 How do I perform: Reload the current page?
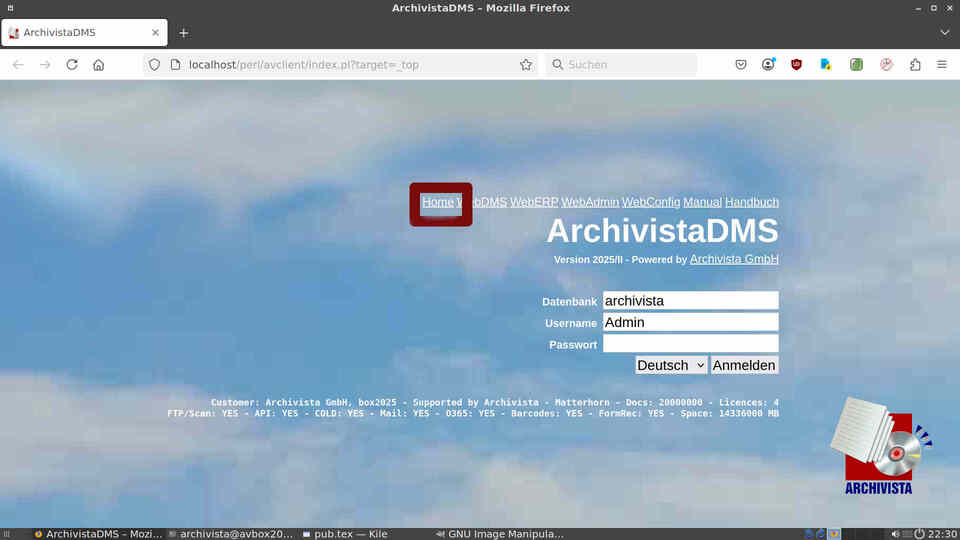coord(72,64)
